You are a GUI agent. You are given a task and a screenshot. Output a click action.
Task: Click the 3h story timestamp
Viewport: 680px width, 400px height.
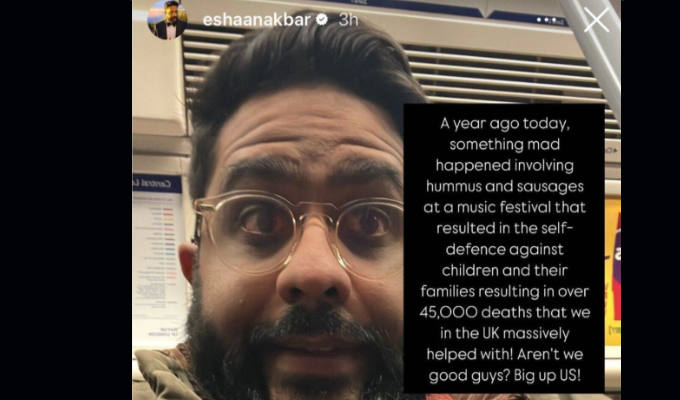pyautogui.click(x=348, y=20)
